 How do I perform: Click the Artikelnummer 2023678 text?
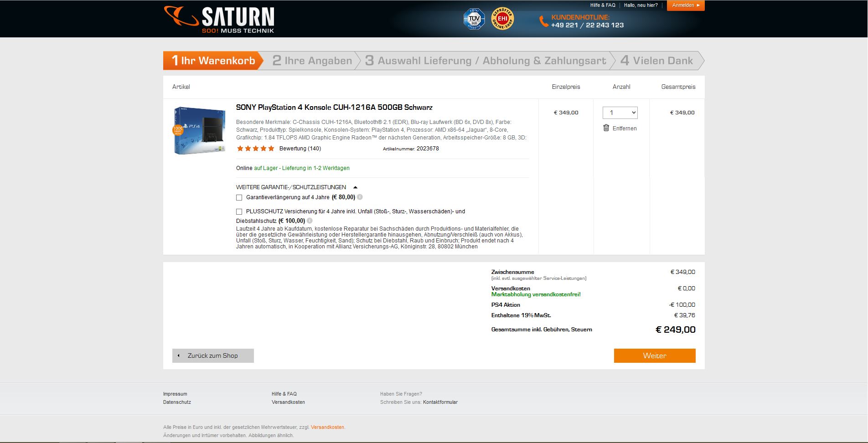click(411, 149)
